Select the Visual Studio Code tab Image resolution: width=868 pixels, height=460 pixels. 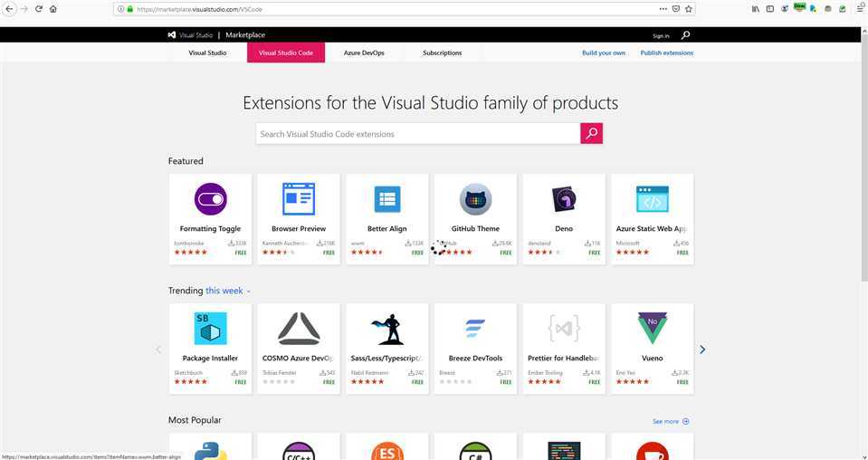click(286, 53)
